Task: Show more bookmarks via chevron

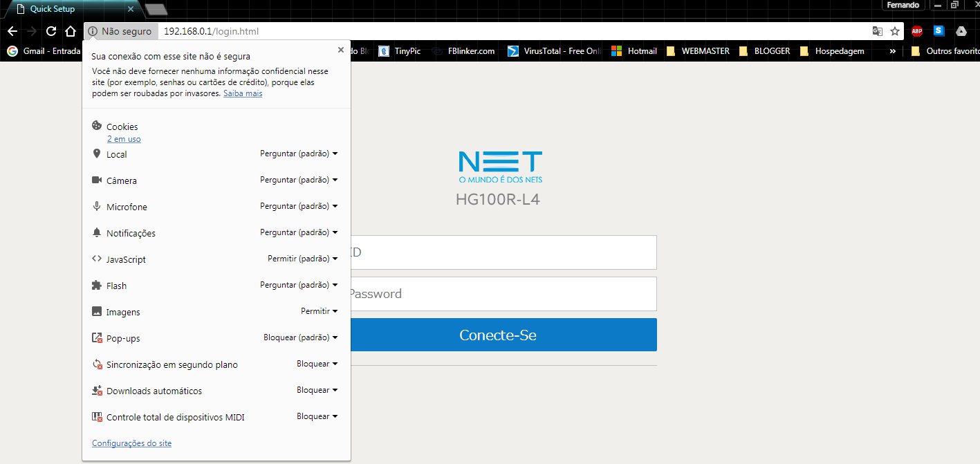Action: 892,51
